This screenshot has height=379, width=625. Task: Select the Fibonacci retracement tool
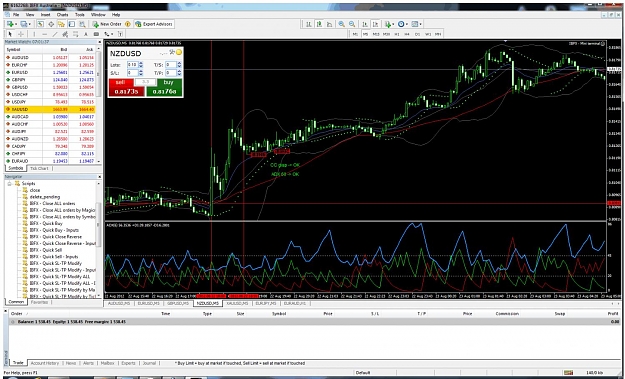[x=75, y=34]
